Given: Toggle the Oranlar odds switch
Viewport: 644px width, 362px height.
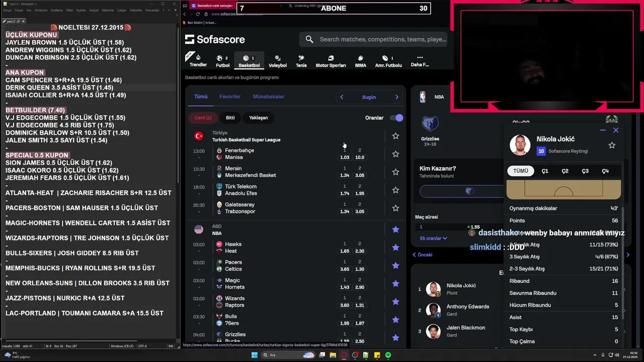Looking at the screenshot, I should coord(396,118).
